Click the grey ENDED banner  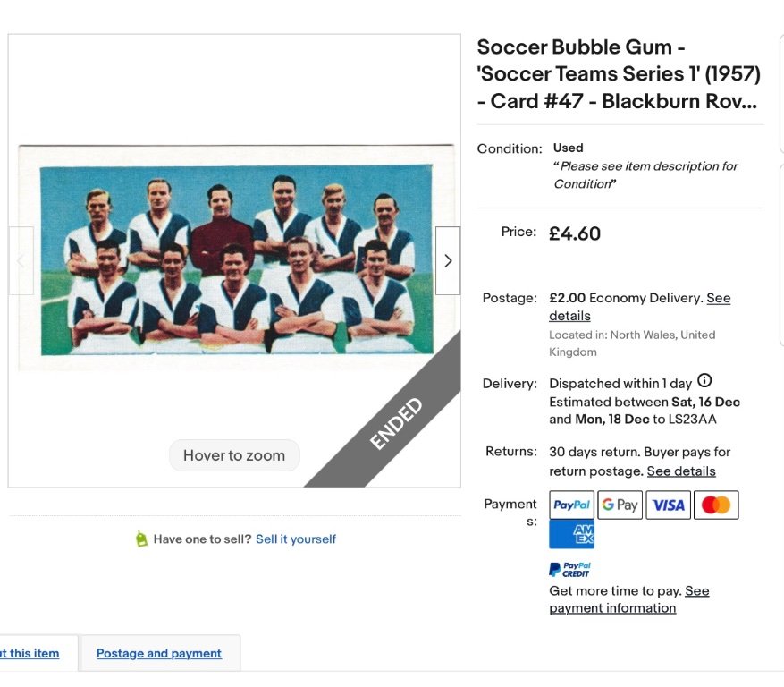tap(398, 425)
